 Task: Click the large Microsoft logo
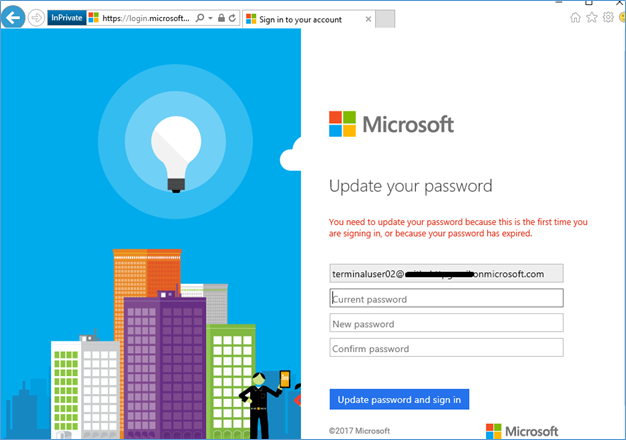[x=391, y=124]
